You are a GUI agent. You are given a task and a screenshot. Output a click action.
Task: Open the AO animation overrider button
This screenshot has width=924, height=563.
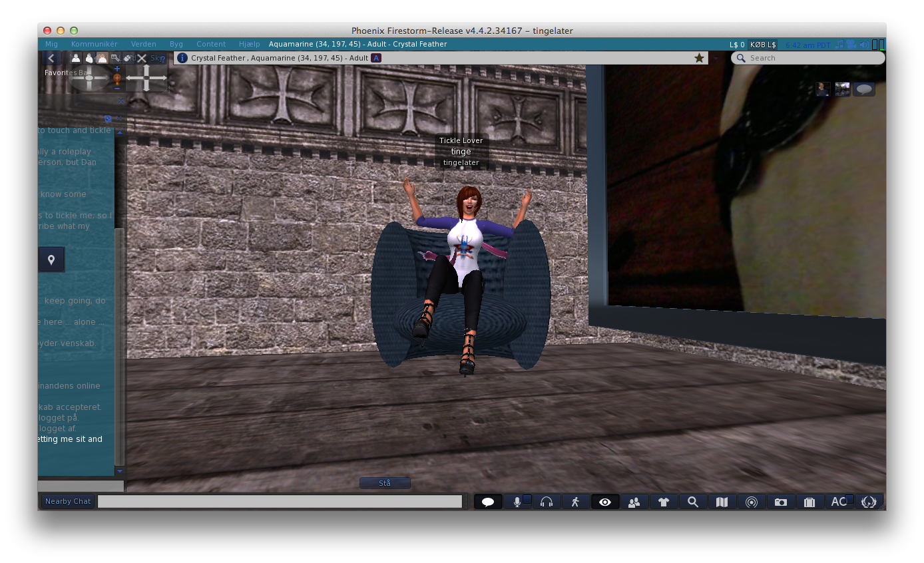click(839, 502)
